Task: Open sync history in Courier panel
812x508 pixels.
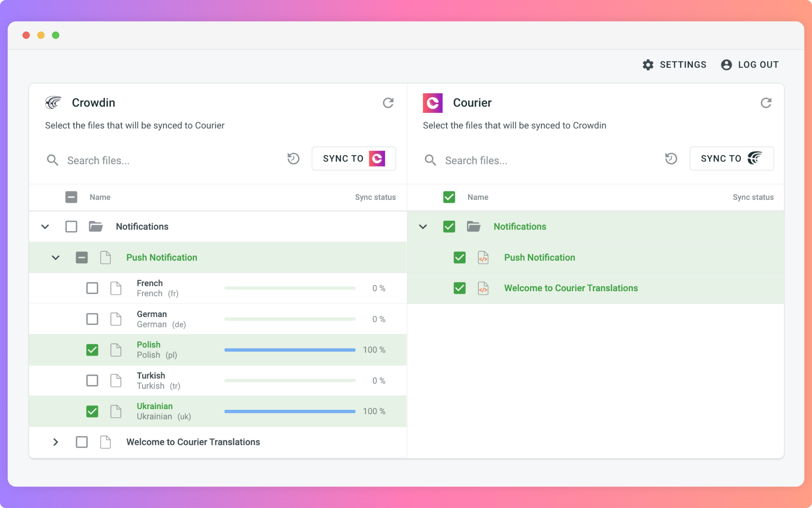Action: click(671, 158)
